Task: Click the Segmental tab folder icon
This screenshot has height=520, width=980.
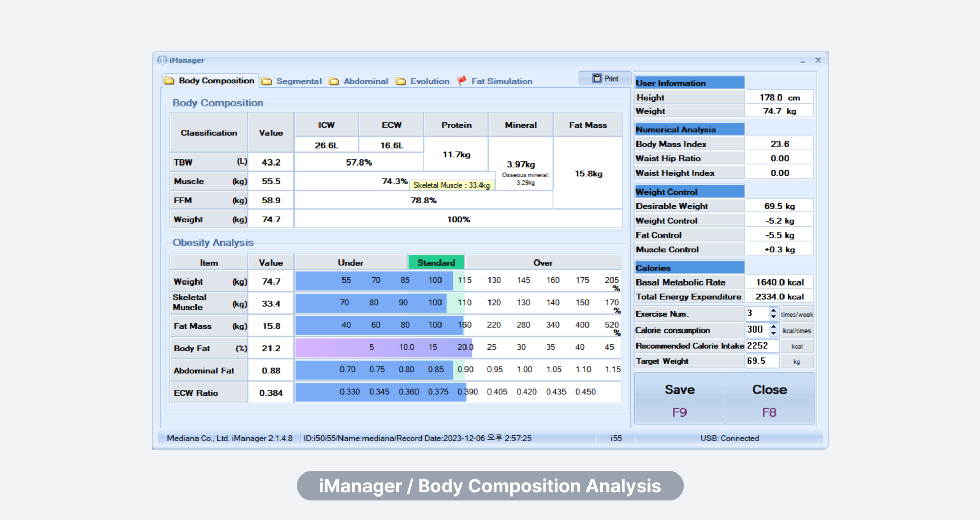Action: [266, 81]
